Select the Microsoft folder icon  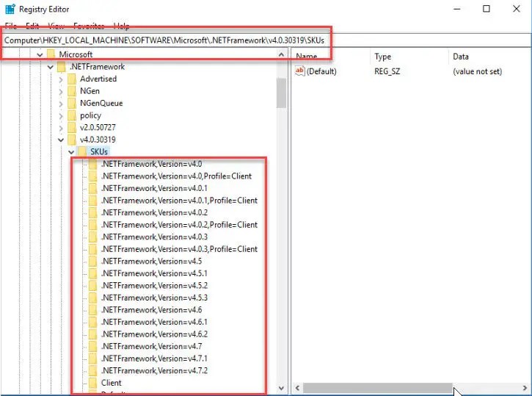tap(51, 54)
